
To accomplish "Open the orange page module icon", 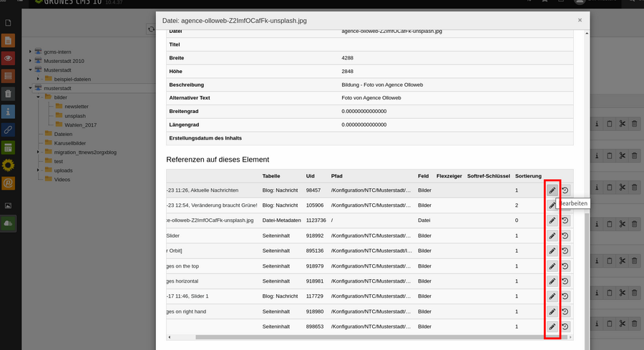I will pyautogui.click(x=8, y=41).
